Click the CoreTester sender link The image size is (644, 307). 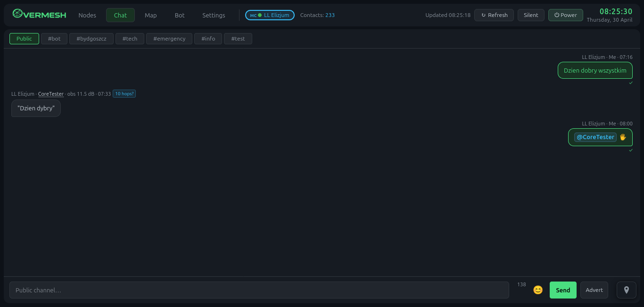pyautogui.click(x=51, y=94)
